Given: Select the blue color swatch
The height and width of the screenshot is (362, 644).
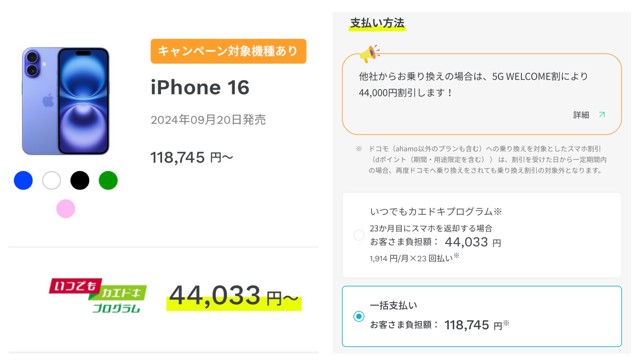Looking at the screenshot, I should (x=23, y=180).
